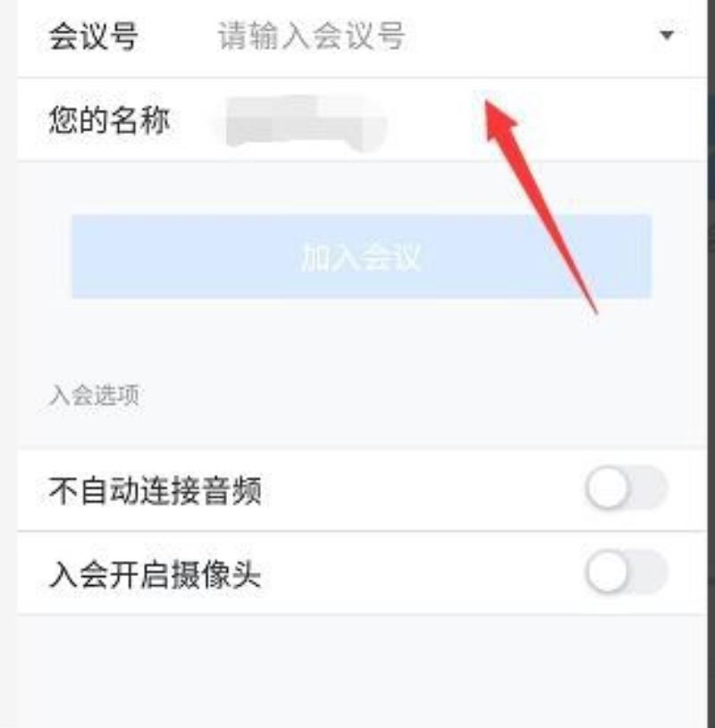Select the 不自动连接音频 settings row
715x728 pixels.
coord(362,490)
